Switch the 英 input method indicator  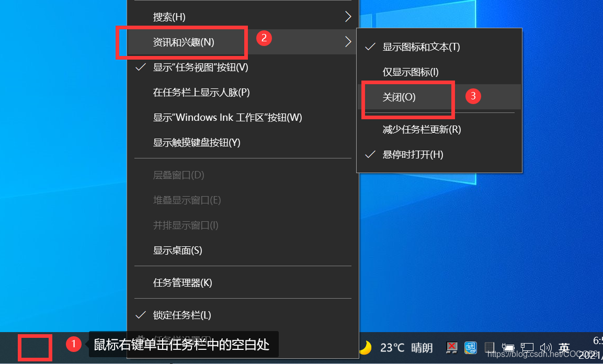pyautogui.click(x=564, y=348)
